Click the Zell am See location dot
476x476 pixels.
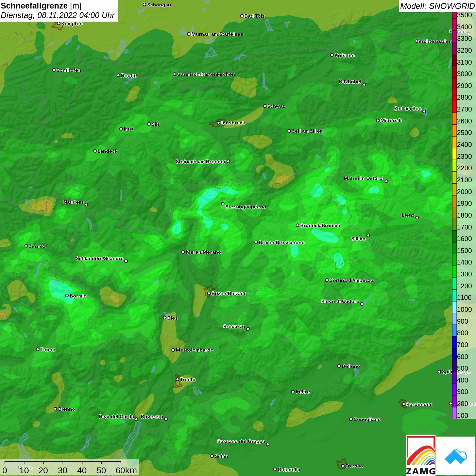pos(424,112)
